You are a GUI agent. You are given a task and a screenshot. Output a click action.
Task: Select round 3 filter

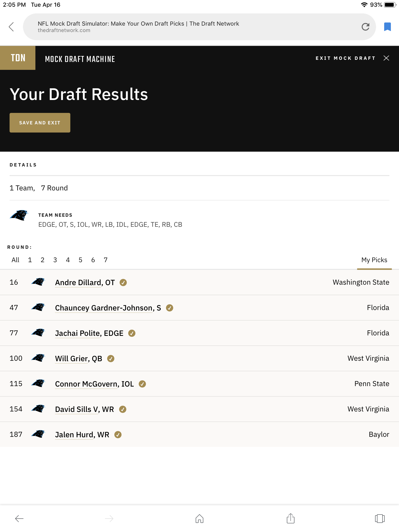click(x=55, y=260)
